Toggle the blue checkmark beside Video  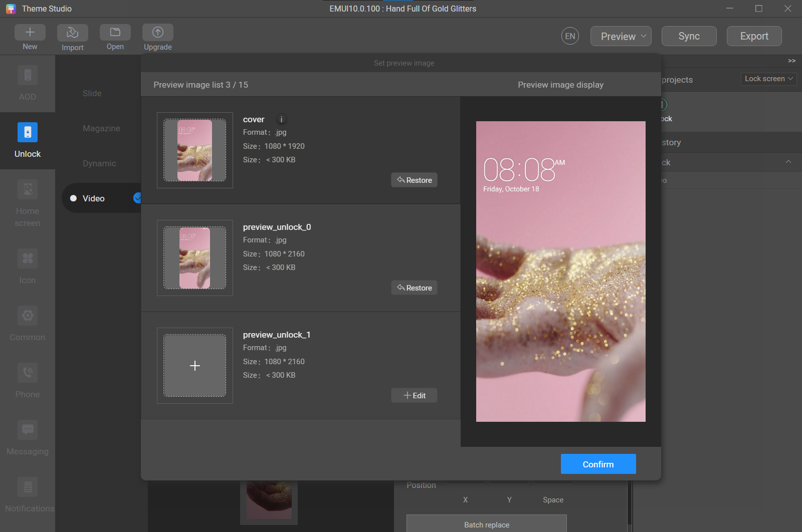click(x=137, y=198)
